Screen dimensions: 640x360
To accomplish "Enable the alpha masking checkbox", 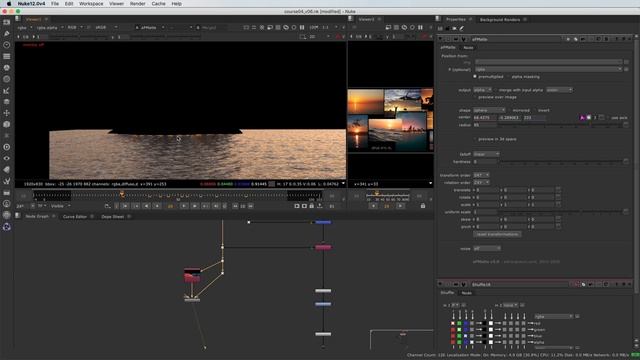I will pos(508,76).
